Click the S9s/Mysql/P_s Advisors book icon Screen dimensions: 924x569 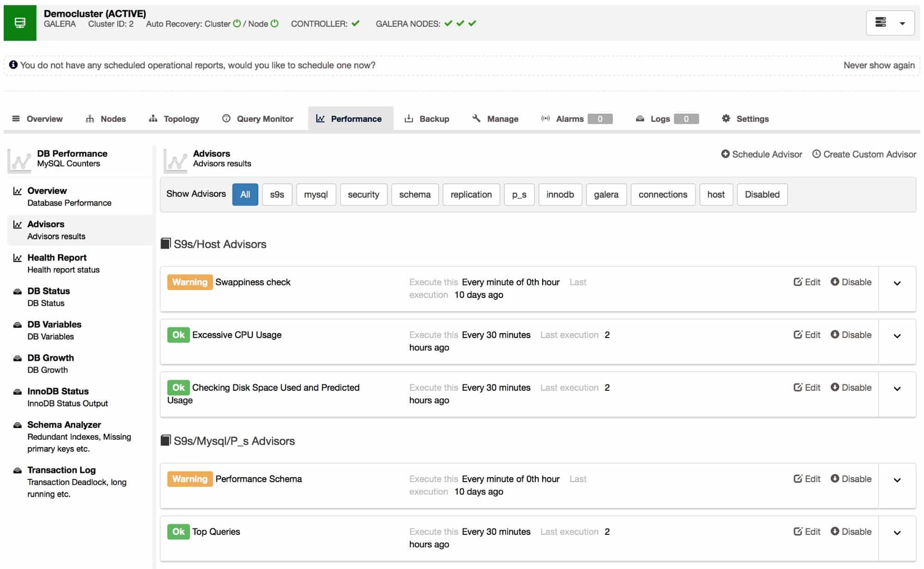tap(165, 440)
